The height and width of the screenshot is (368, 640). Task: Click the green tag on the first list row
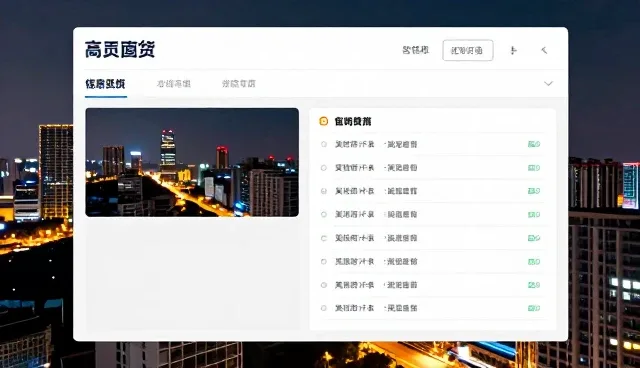(534, 144)
